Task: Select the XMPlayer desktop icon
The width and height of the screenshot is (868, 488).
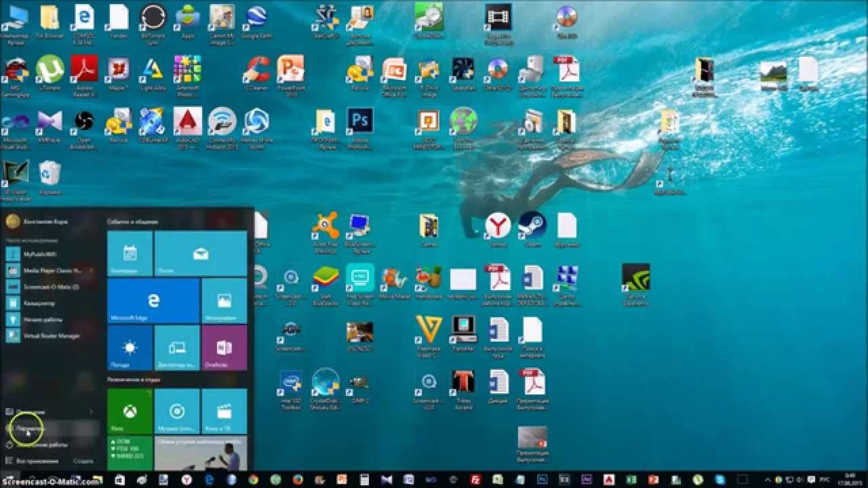Action: (x=50, y=125)
